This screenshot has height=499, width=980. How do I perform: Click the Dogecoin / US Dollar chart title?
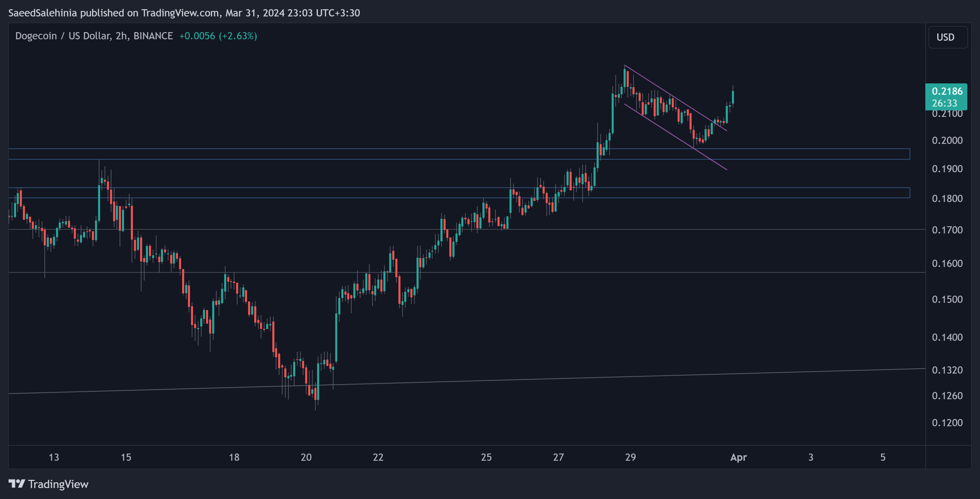point(94,36)
